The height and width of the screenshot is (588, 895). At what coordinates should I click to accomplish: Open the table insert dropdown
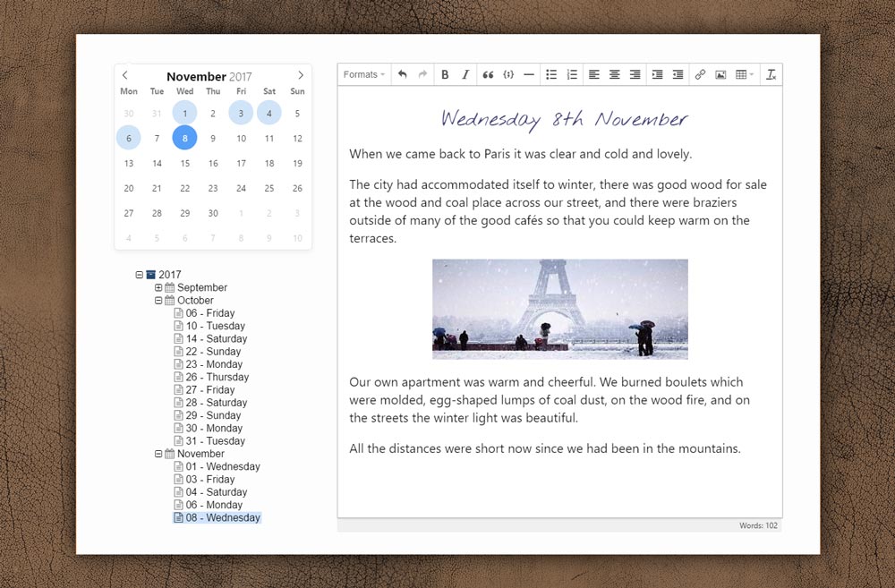[745, 75]
